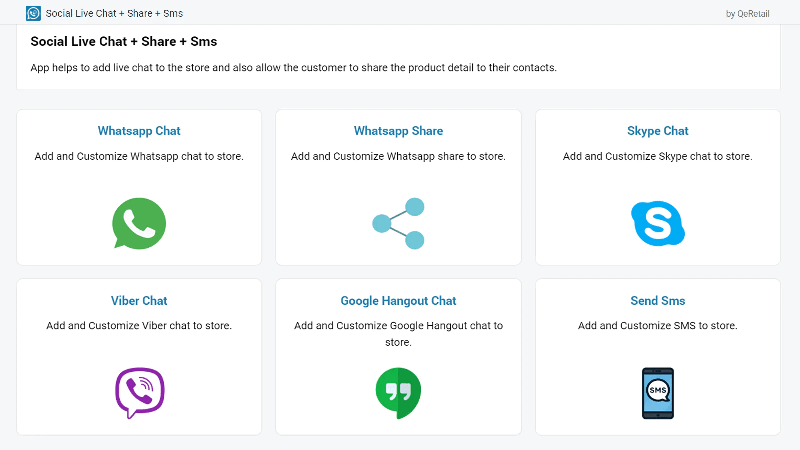Screen dimensions: 800x450
Task: Click the SMS smartphone icon
Action: pos(658,393)
